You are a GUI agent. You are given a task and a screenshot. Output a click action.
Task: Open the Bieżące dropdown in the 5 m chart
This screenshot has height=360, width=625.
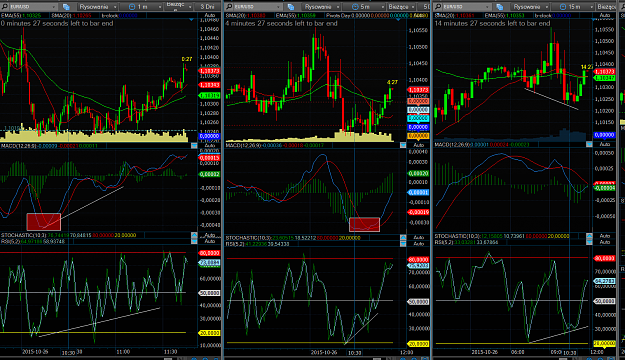413,7
